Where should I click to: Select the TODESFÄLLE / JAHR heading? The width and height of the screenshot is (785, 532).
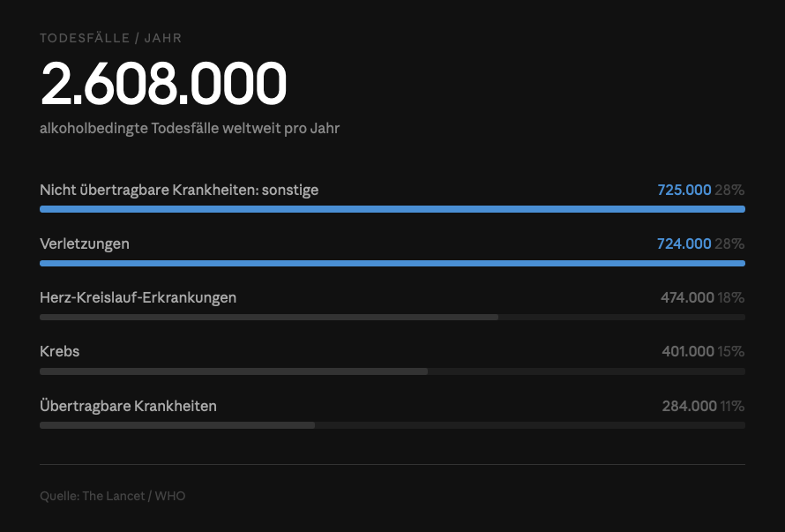pos(110,38)
